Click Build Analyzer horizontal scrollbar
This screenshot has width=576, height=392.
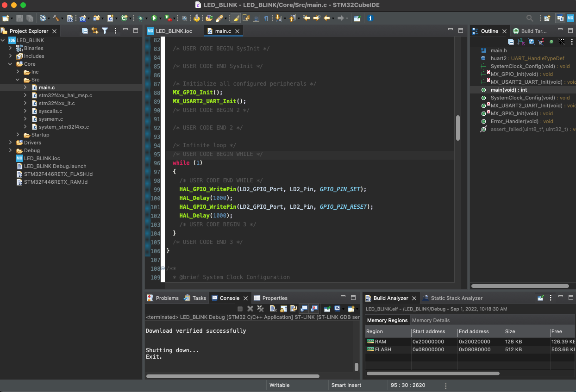click(x=433, y=373)
